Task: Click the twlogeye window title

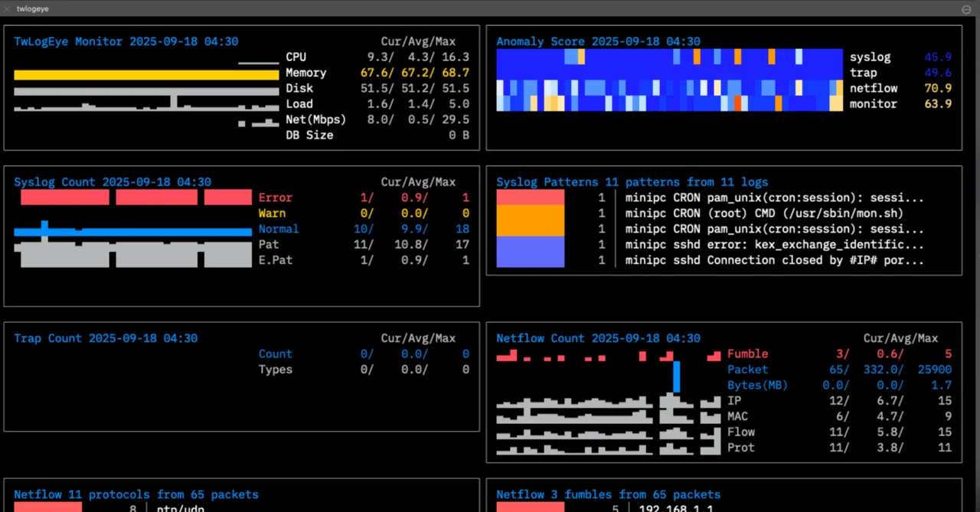Action: (x=31, y=8)
